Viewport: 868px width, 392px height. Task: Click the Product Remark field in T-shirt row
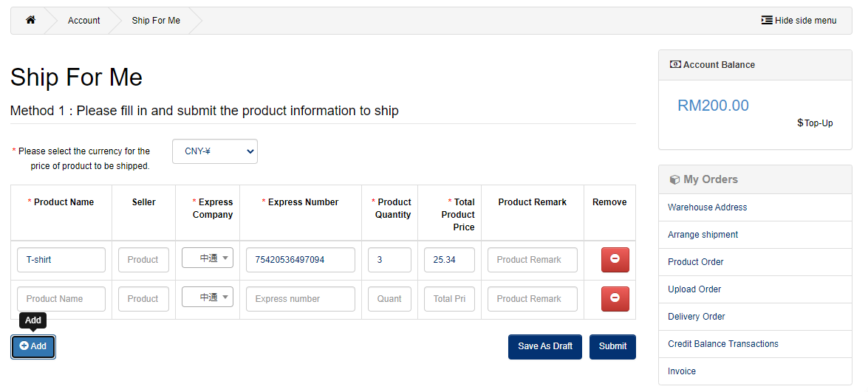coord(532,260)
